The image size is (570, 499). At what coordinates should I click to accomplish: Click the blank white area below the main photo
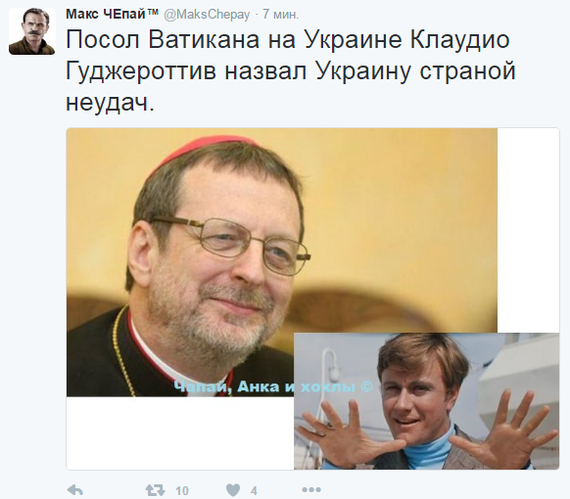(180, 432)
